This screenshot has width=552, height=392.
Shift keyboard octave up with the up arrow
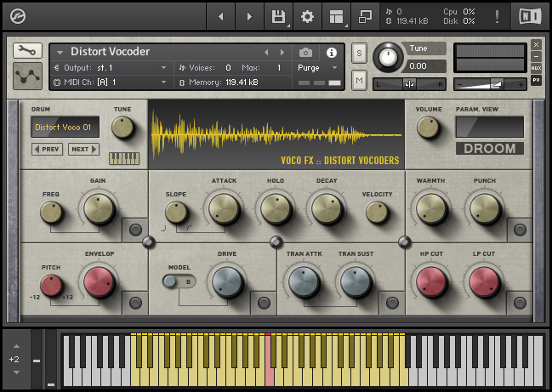pyautogui.click(x=16, y=346)
